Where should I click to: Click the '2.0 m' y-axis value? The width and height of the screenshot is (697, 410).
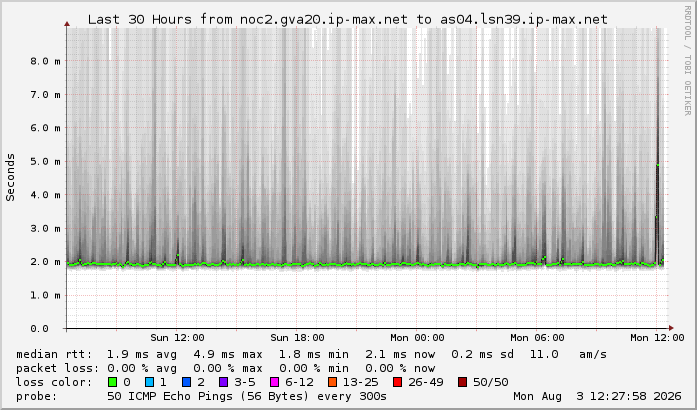point(45,261)
